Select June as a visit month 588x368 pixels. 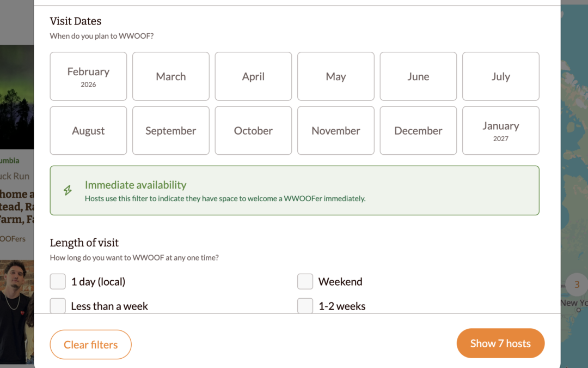418,76
